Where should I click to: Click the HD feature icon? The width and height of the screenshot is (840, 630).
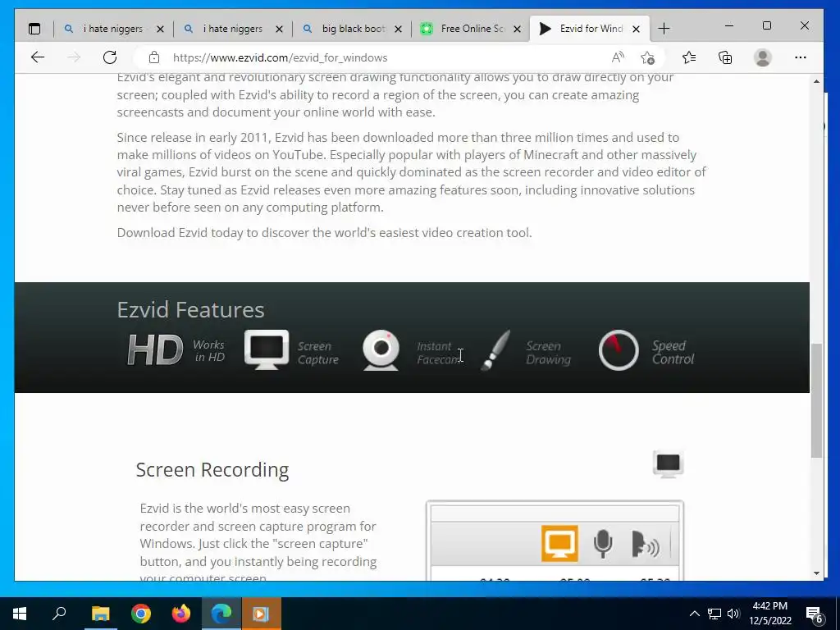pos(155,350)
